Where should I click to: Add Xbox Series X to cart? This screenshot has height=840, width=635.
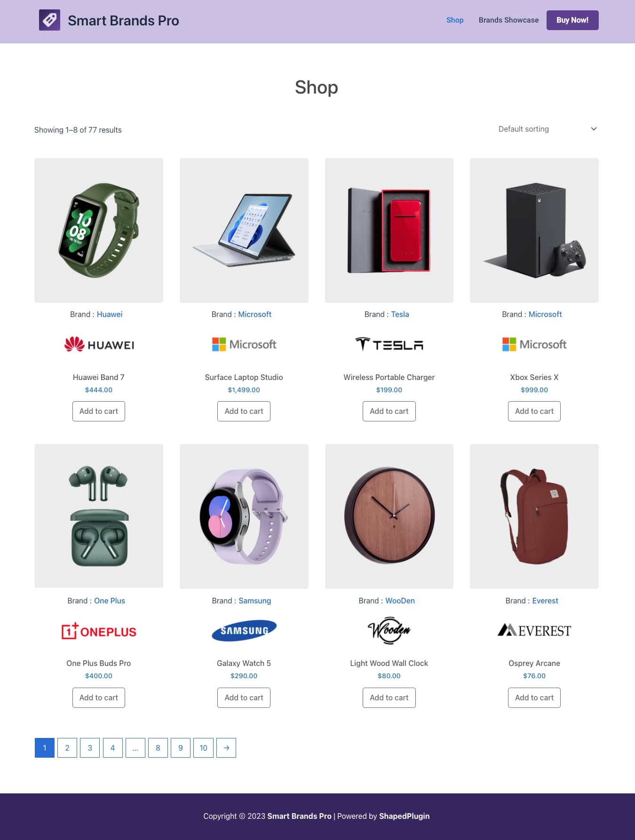tap(534, 411)
